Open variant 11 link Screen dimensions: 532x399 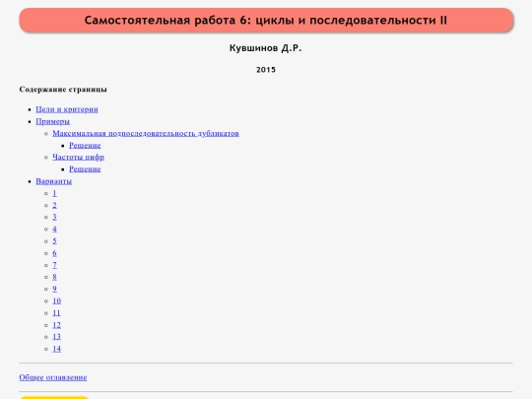click(56, 313)
